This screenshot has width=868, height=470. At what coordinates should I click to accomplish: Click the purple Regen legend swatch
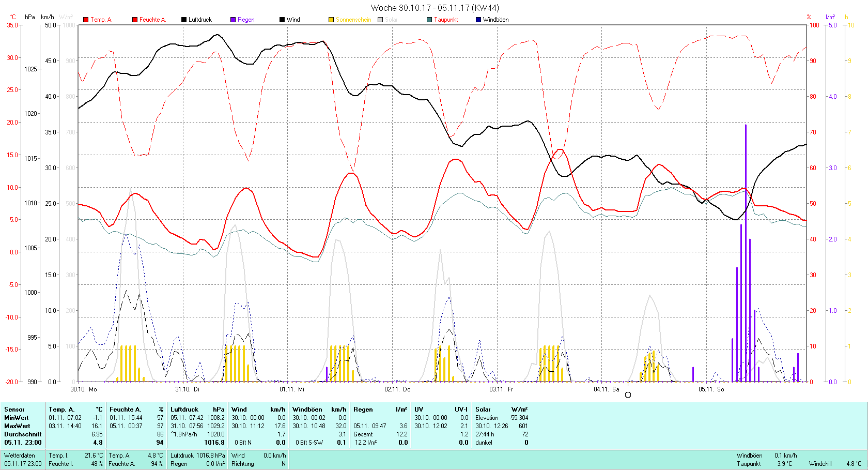pos(233,20)
